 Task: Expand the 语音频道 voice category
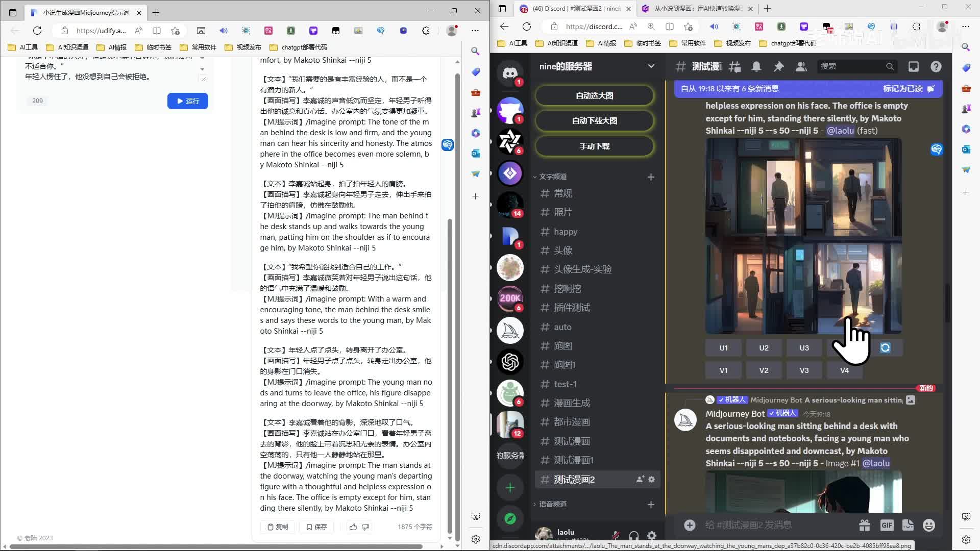pos(553,504)
